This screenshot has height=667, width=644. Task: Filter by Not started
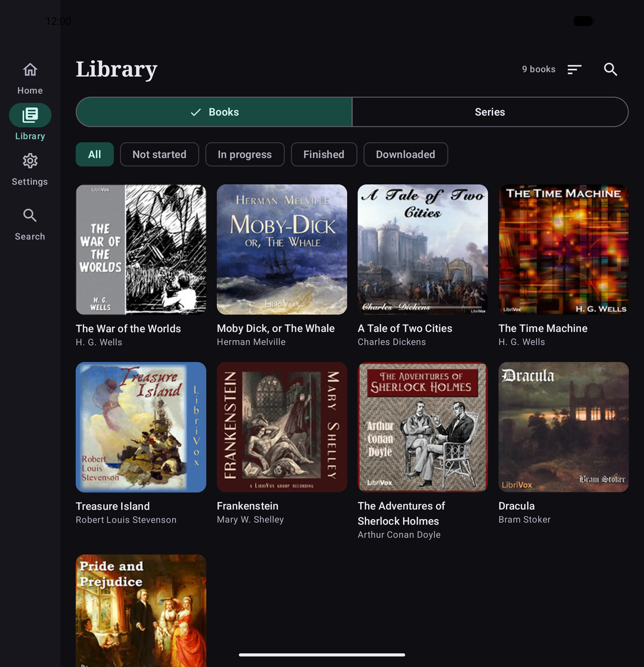coord(160,155)
